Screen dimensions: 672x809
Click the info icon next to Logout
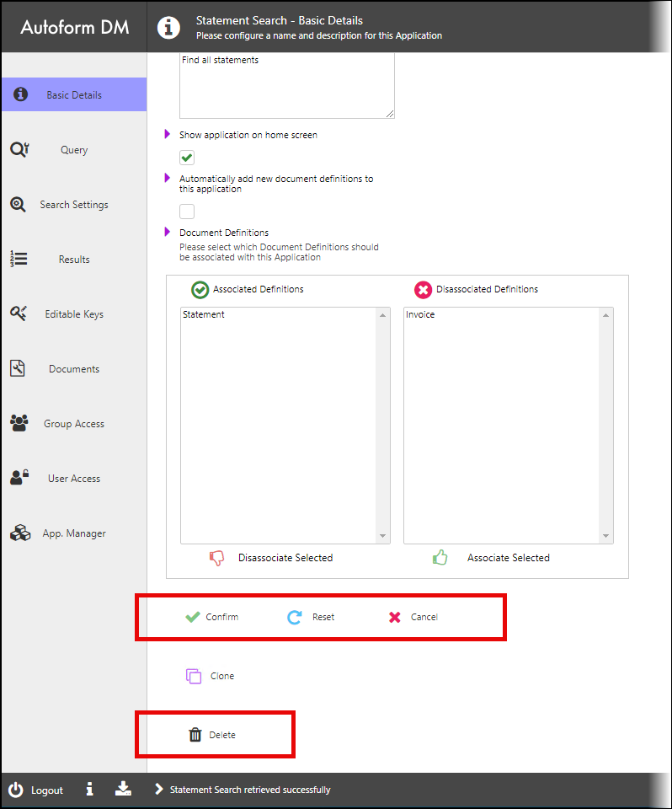coord(90,789)
